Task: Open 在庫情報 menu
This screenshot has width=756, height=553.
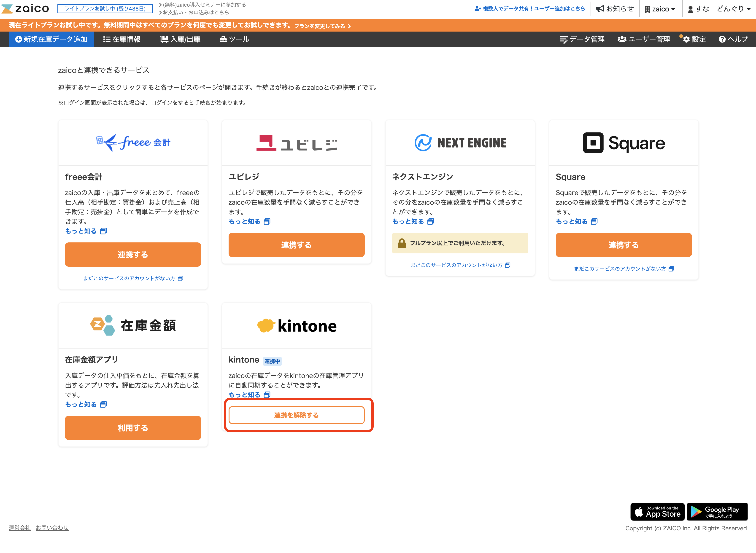Action: click(122, 39)
